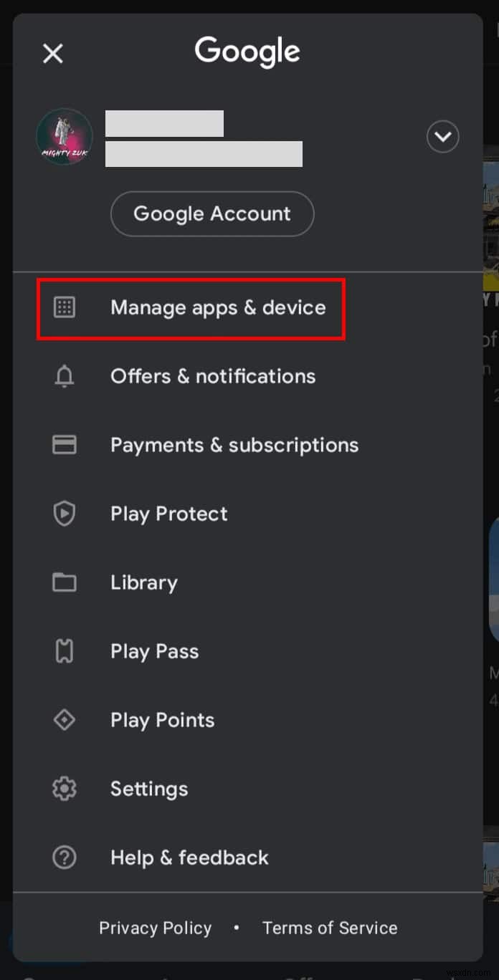Close the Google account menu
This screenshot has height=980, width=499.
pos(53,53)
